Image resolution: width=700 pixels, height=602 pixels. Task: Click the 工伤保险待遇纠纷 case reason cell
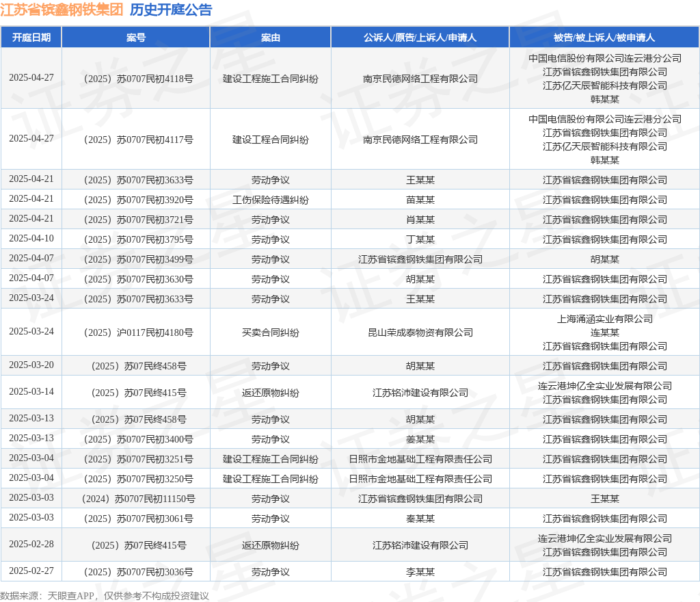[271, 200]
